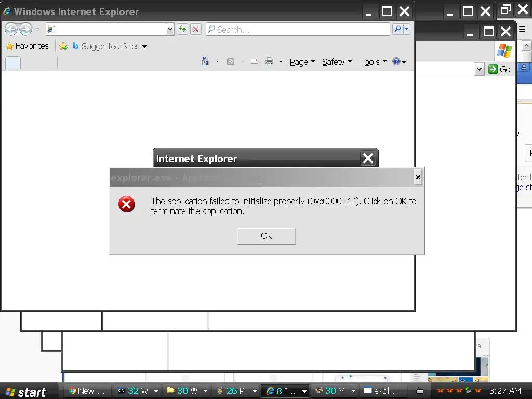Viewport: 532px width, 399px height.
Task: Expand address dropdown beside the Go button
Action: (x=478, y=69)
